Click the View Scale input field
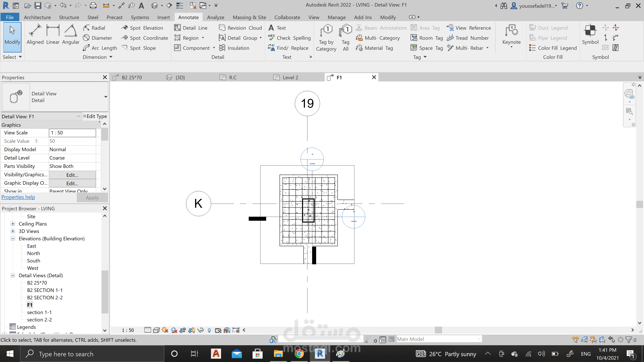The height and width of the screenshot is (362, 644). coord(72,133)
